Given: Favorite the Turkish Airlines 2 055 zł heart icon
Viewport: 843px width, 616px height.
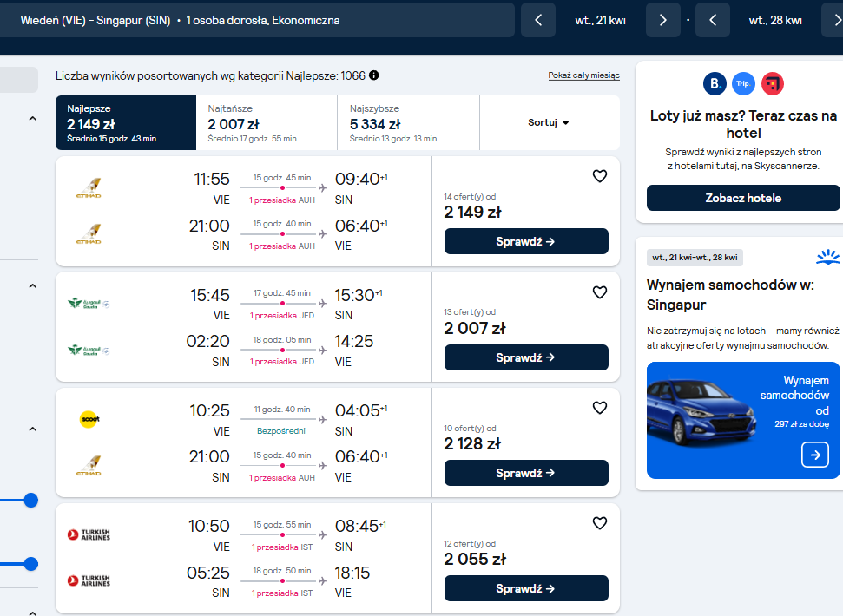Looking at the screenshot, I should point(599,523).
